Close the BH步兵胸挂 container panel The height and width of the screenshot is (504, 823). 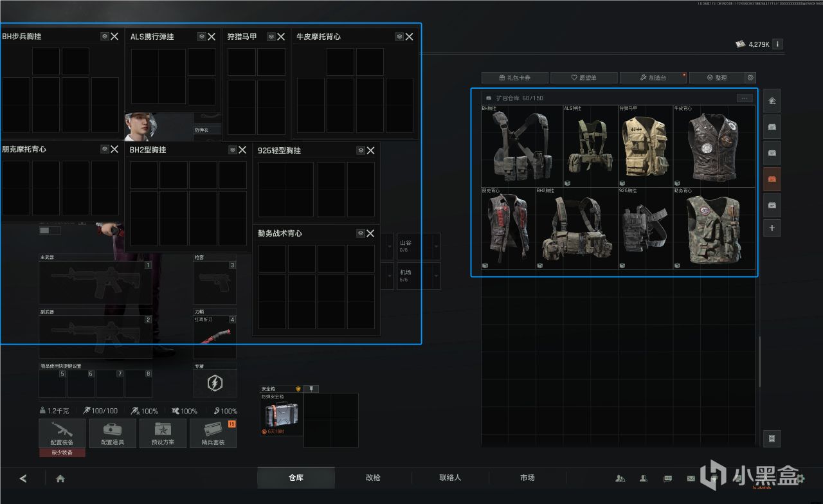pyautogui.click(x=114, y=37)
